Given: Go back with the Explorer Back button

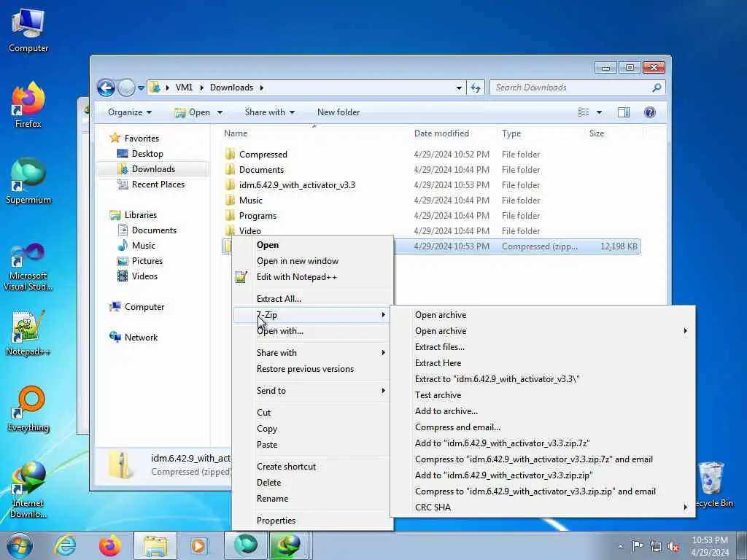Looking at the screenshot, I should 106,87.
